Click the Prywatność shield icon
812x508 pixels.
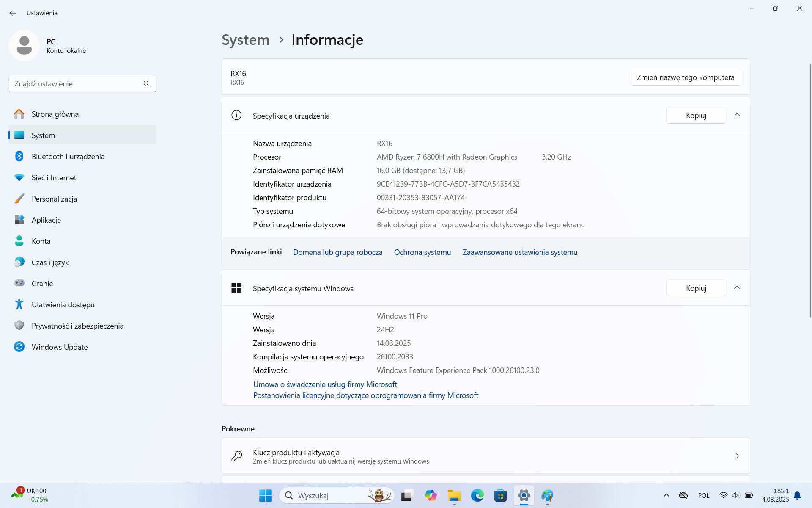pos(19,326)
